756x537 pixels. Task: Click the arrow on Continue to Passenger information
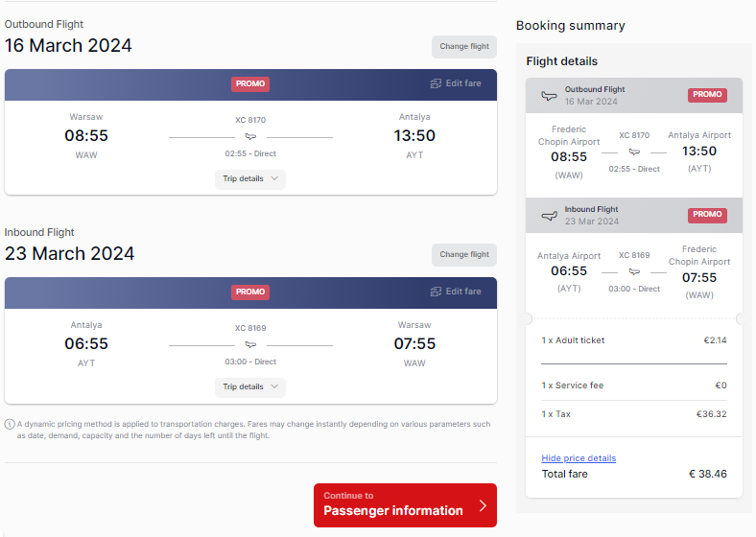click(483, 505)
